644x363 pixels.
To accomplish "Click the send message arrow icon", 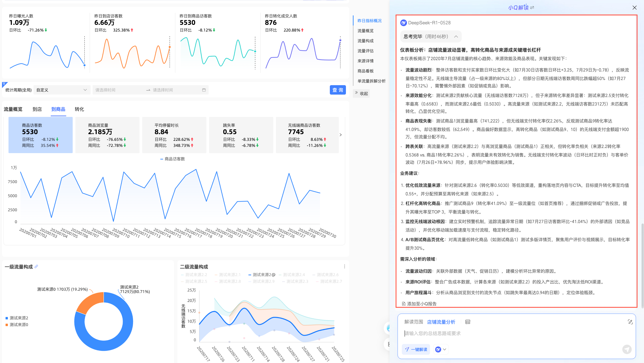I will tap(627, 349).
